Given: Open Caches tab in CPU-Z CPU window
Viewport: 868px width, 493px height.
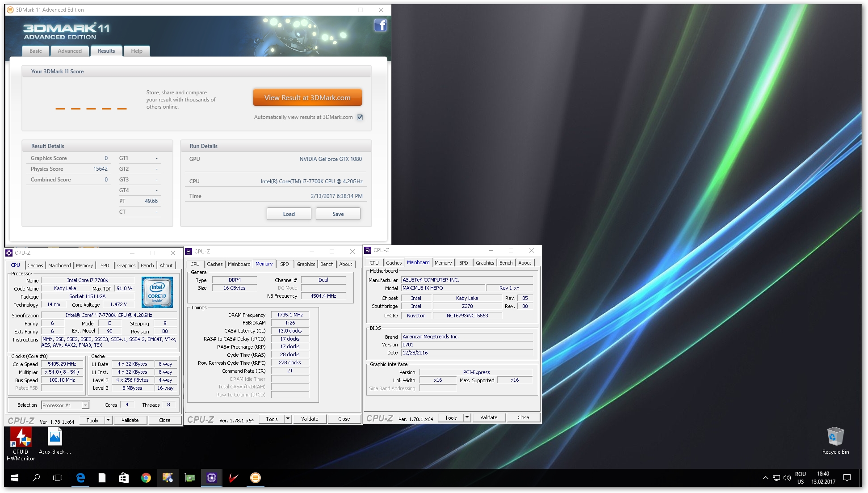Looking at the screenshot, I should tap(35, 265).
